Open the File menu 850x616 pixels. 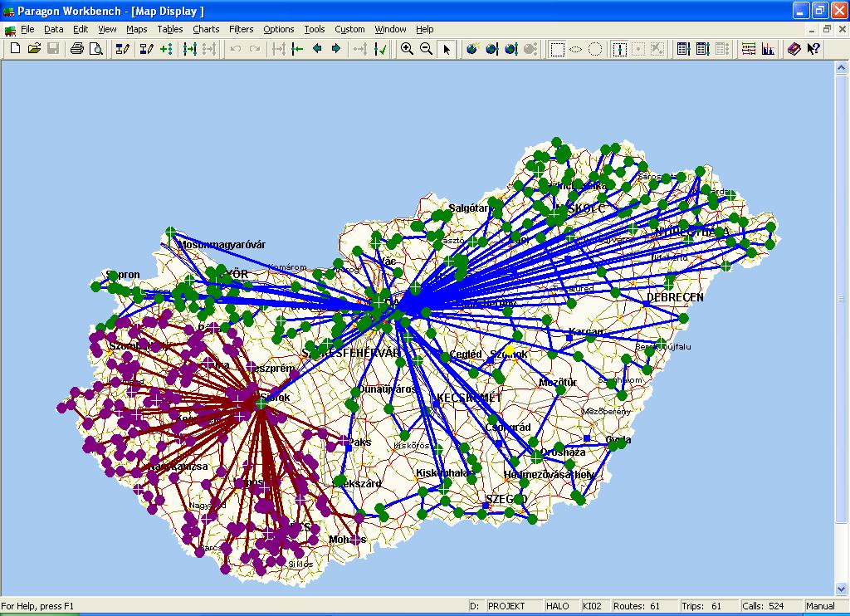click(x=27, y=29)
